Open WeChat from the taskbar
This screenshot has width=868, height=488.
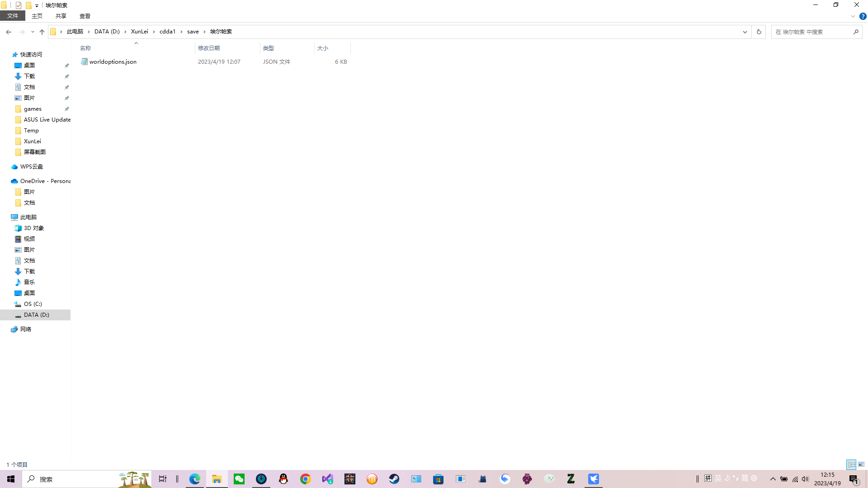point(239,479)
